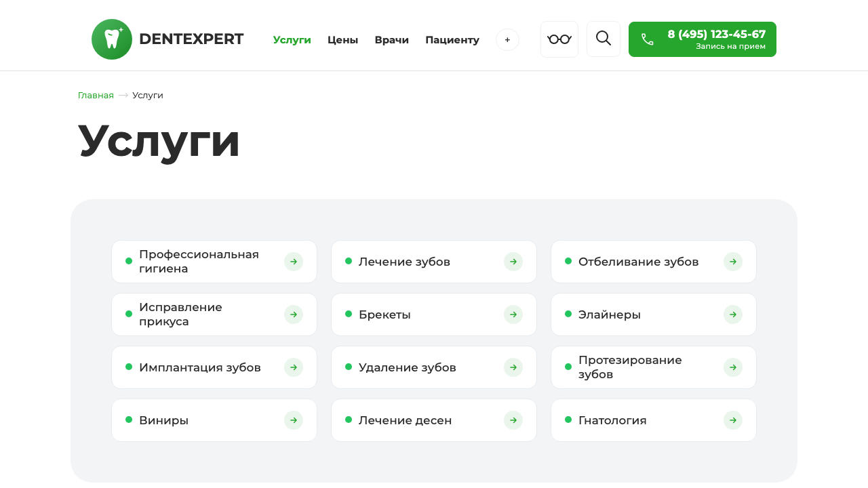Click arrow icon on Гнатология card
Viewport: 868px width, 488px height.
point(733,420)
